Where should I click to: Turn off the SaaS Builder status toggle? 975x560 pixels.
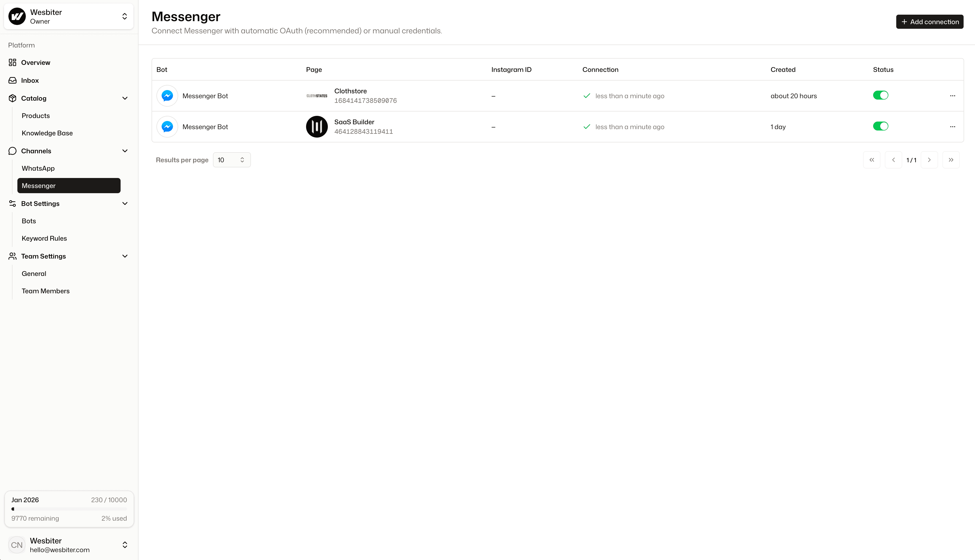point(880,126)
